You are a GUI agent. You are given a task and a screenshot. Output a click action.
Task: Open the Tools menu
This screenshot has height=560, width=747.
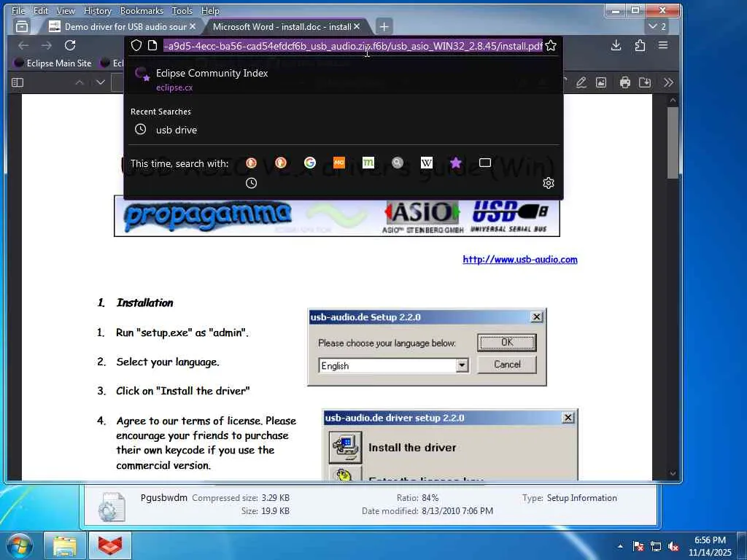coord(182,10)
